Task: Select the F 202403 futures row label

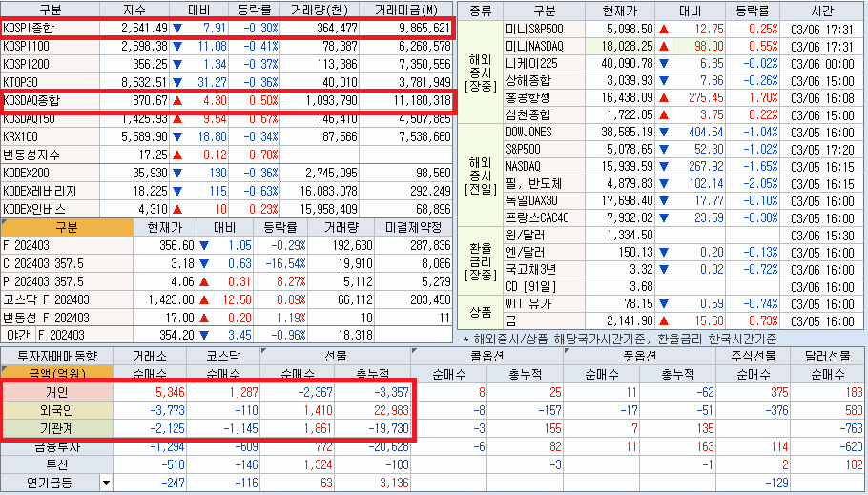Action: click(26, 245)
